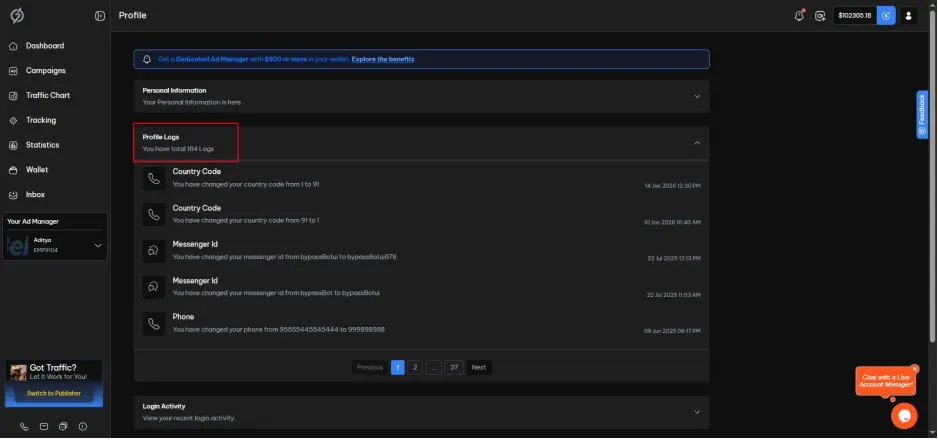Expand the Login Activity section chevron

tap(697, 412)
